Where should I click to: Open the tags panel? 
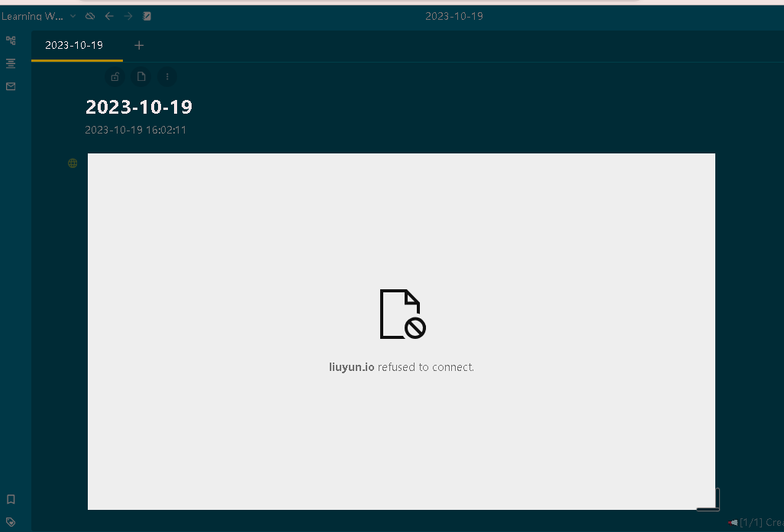pyautogui.click(x=11, y=522)
